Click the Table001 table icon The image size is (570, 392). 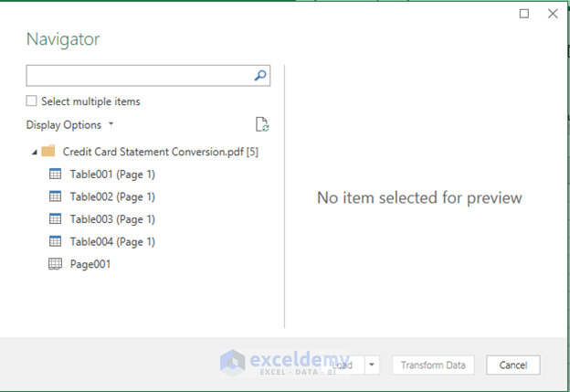point(55,174)
